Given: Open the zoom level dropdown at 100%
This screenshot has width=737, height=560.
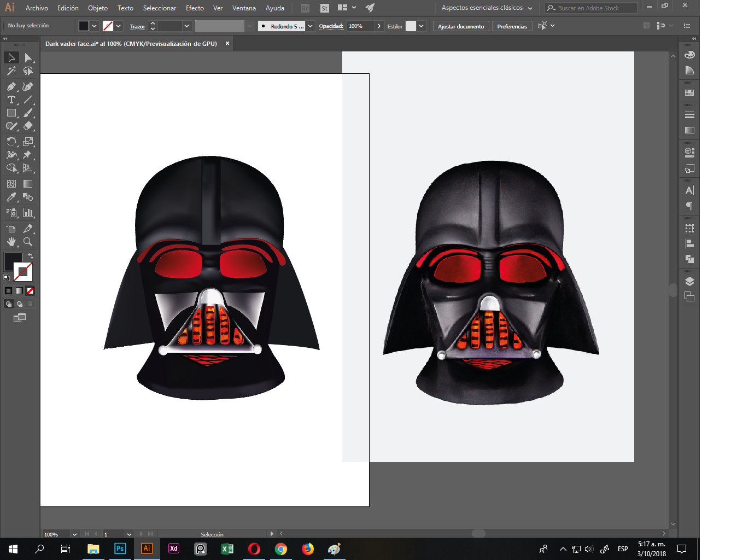Looking at the screenshot, I should click(x=74, y=534).
